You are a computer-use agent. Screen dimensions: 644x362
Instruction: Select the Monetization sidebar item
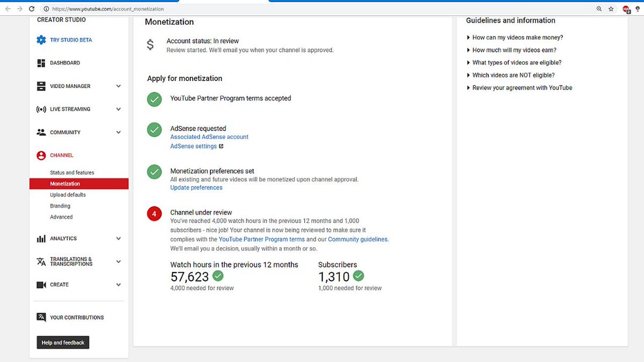[79, 184]
